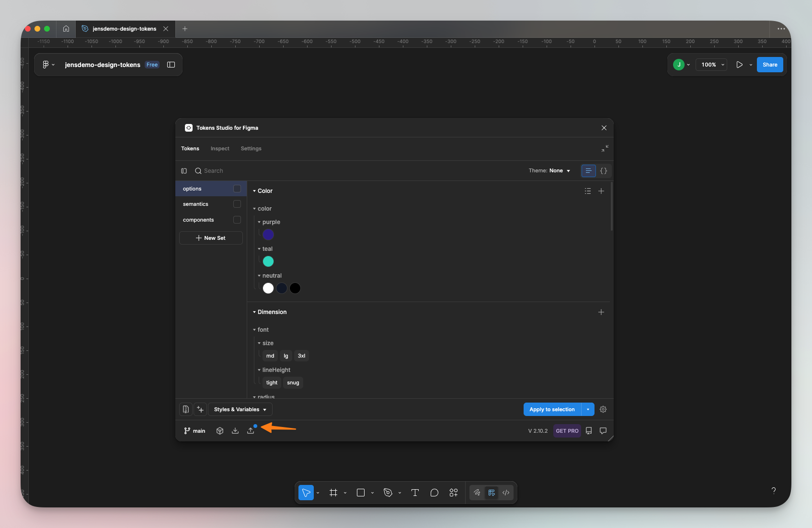812x528 pixels.
Task: Switch to the Inspect tab
Action: point(220,148)
